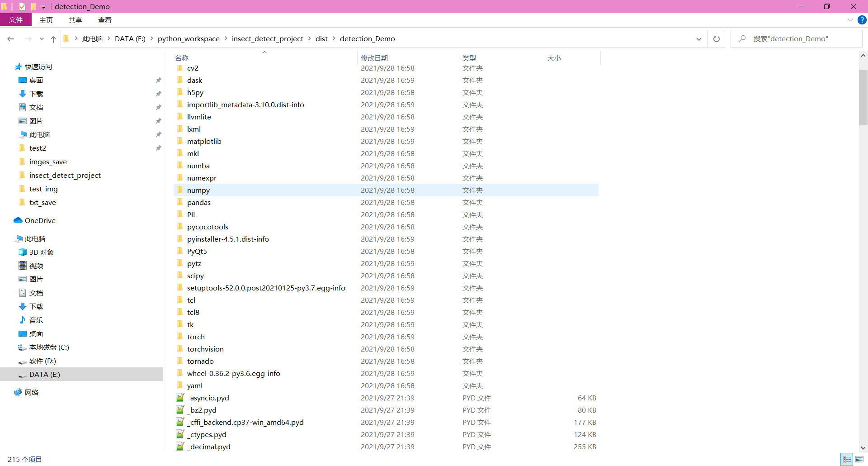
Task: Select 视频 icon in sidebar
Action: (x=23, y=266)
